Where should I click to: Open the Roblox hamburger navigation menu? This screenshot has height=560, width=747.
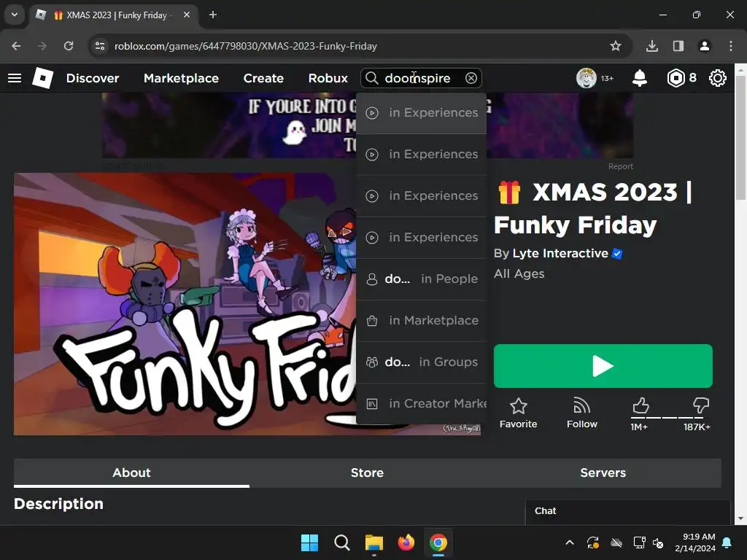(15, 78)
